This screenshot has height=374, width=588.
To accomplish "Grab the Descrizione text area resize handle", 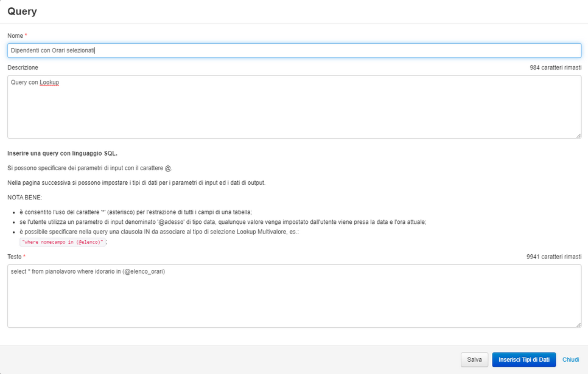I will (x=578, y=135).
